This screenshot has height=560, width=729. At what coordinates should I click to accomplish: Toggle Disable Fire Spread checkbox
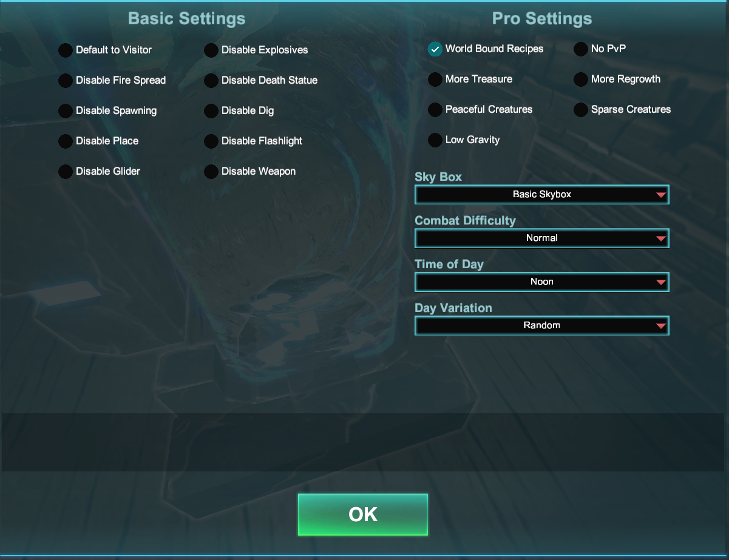pyautogui.click(x=66, y=81)
